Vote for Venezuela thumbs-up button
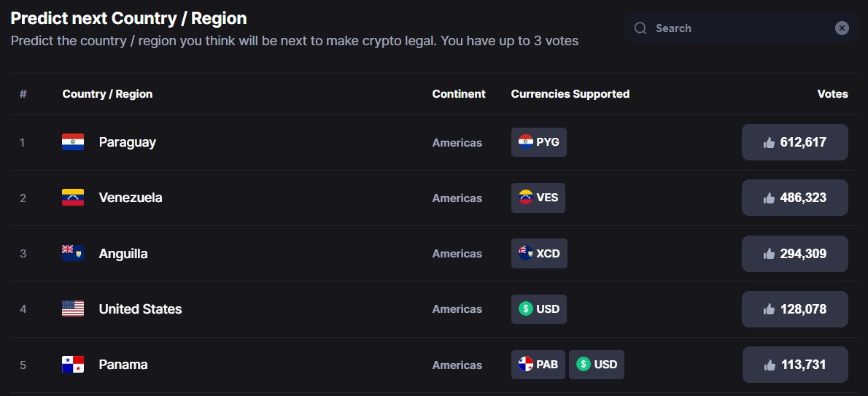The width and height of the screenshot is (868, 396). 794,198
